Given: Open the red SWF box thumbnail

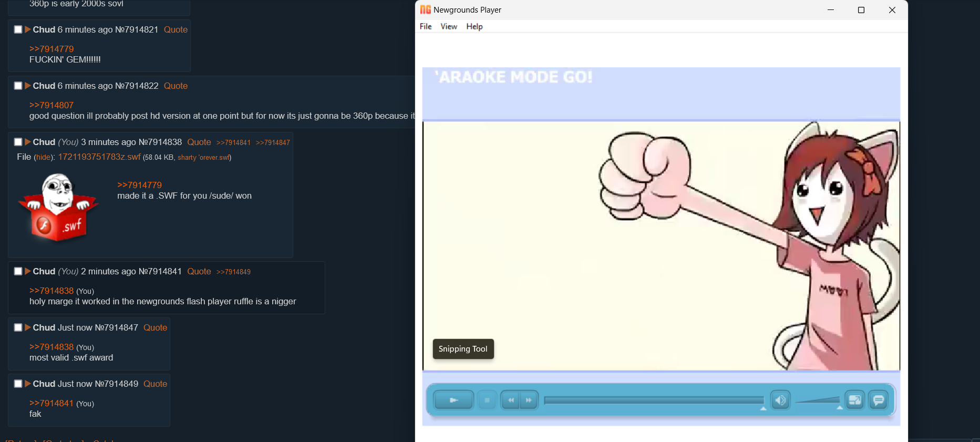Looking at the screenshot, I should (x=58, y=208).
